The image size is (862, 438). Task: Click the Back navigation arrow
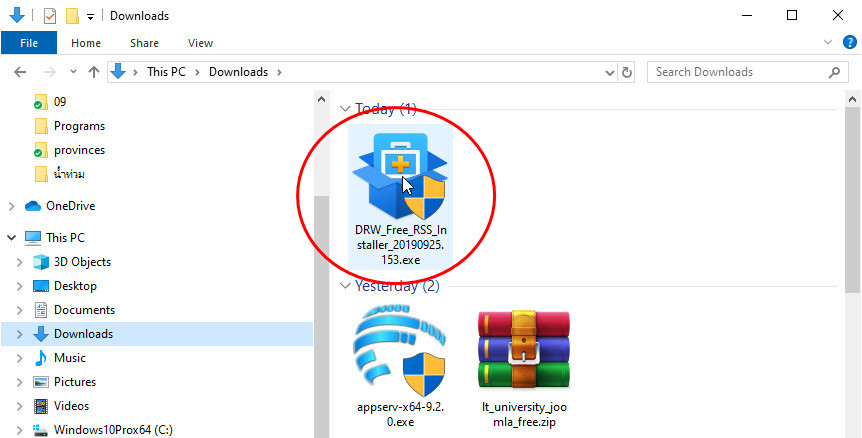coord(22,72)
